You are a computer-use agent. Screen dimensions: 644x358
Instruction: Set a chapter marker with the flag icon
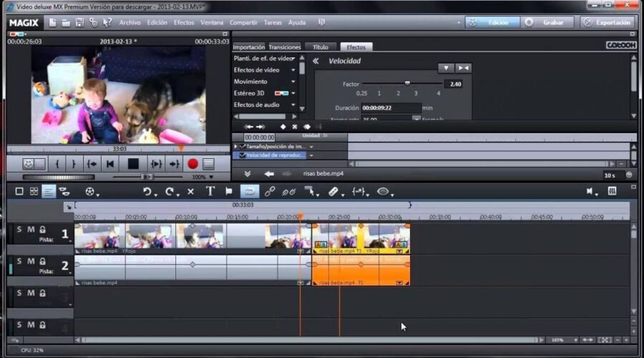229,191
